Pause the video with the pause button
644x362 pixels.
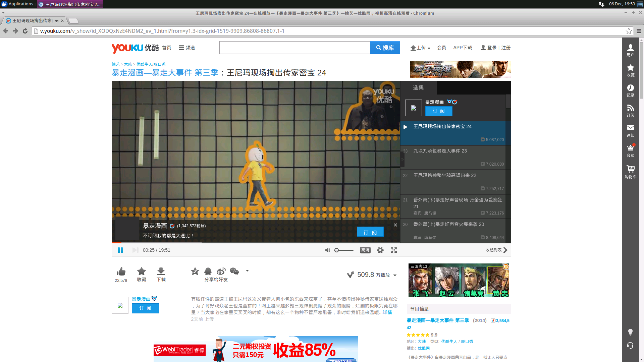click(x=120, y=250)
